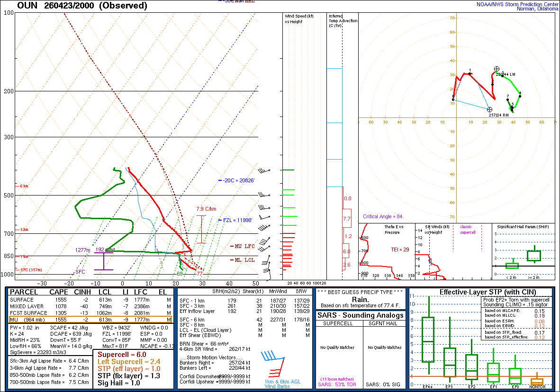
Task: Click 'Effective-Layer STP (with CIN)' title
Action: (x=488, y=292)
